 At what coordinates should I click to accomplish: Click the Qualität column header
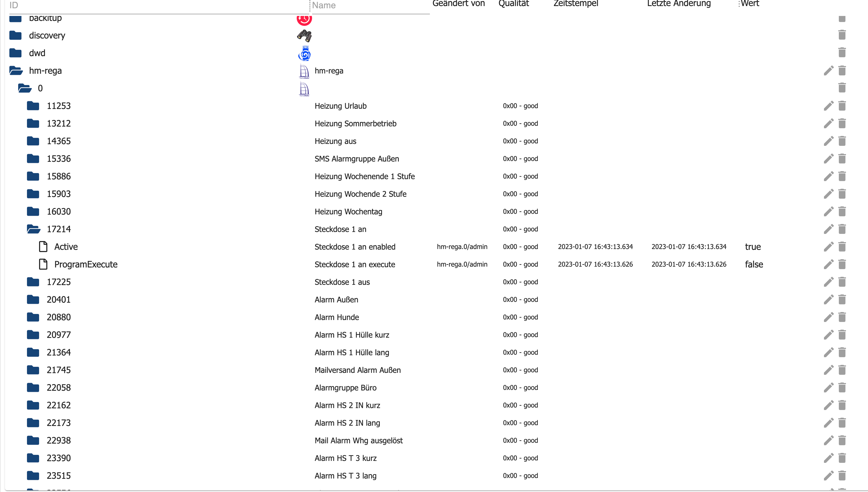click(x=514, y=3)
